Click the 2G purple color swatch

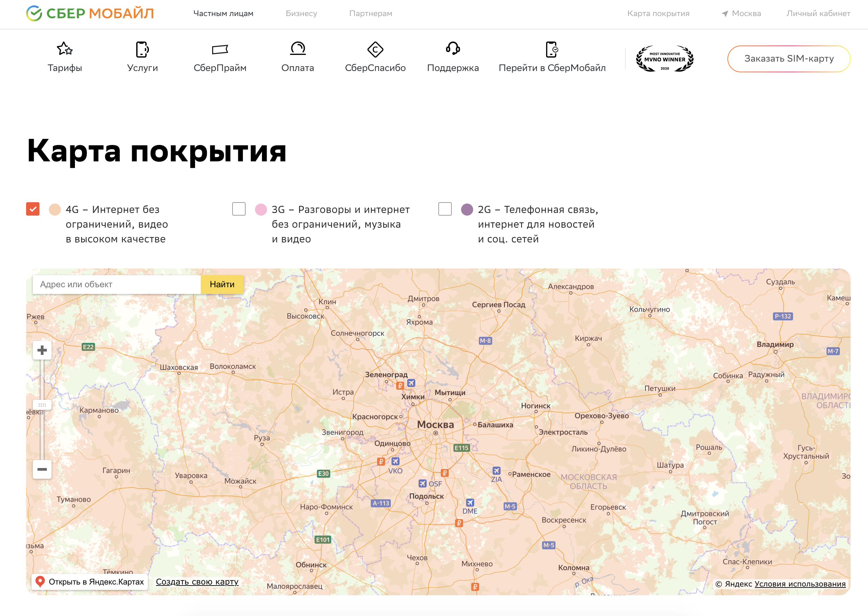click(467, 209)
